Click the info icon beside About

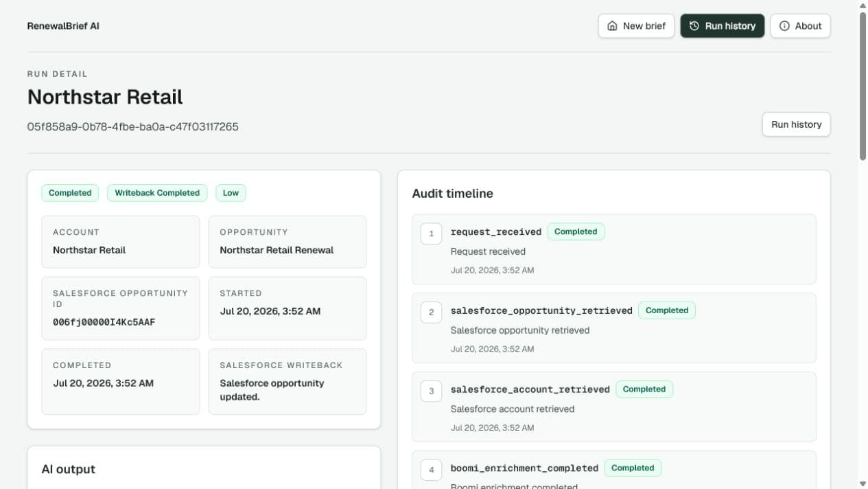(x=784, y=26)
